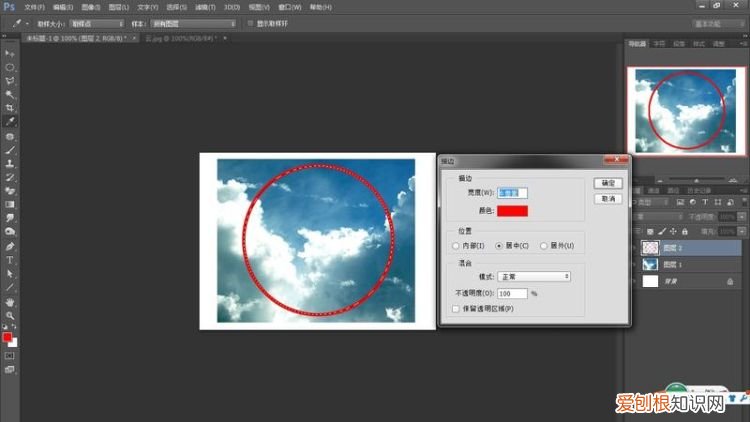Image resolution: width=750 pixels, height=422 pixels.
Task: Select the Eyedropper tool in the toolbar
Action: point(10,122)
